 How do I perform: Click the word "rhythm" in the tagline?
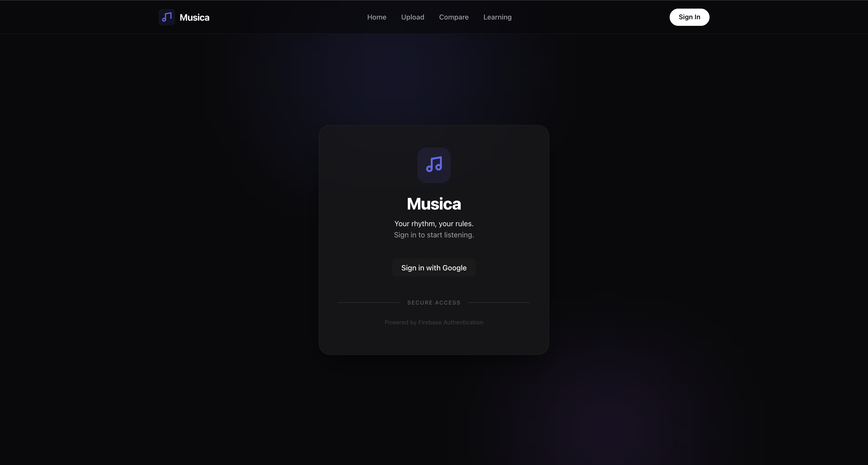(x=423, y=224)
